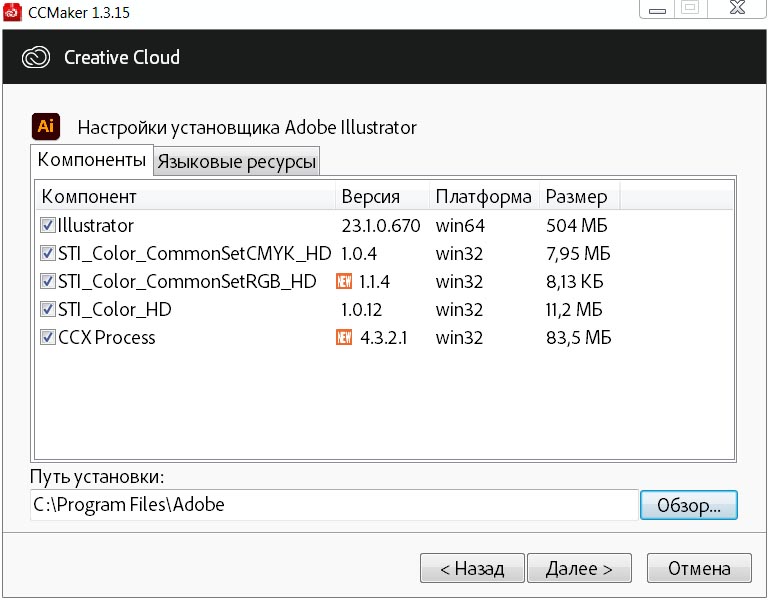769x600 pixels.
Task: Sort list by Версия column header
Action: 383,196
